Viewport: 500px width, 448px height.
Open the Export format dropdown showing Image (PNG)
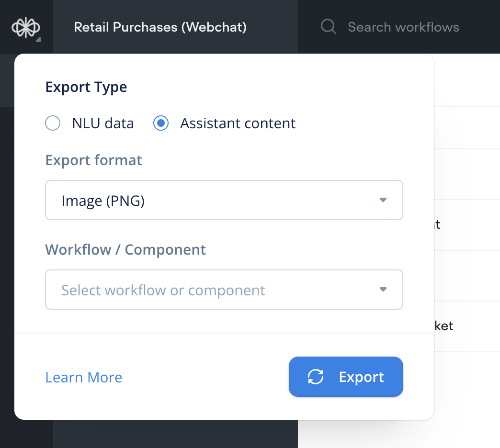click(x=224, y=200)
